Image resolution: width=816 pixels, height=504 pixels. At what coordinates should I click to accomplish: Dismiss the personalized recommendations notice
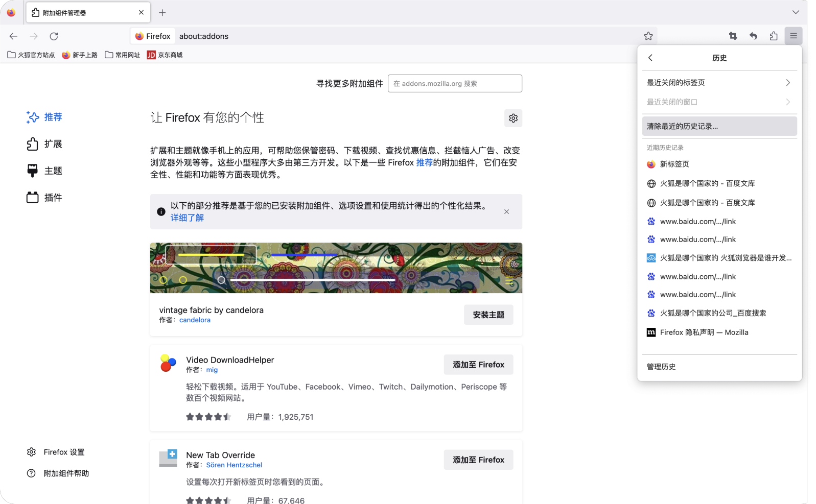point(506,211)
